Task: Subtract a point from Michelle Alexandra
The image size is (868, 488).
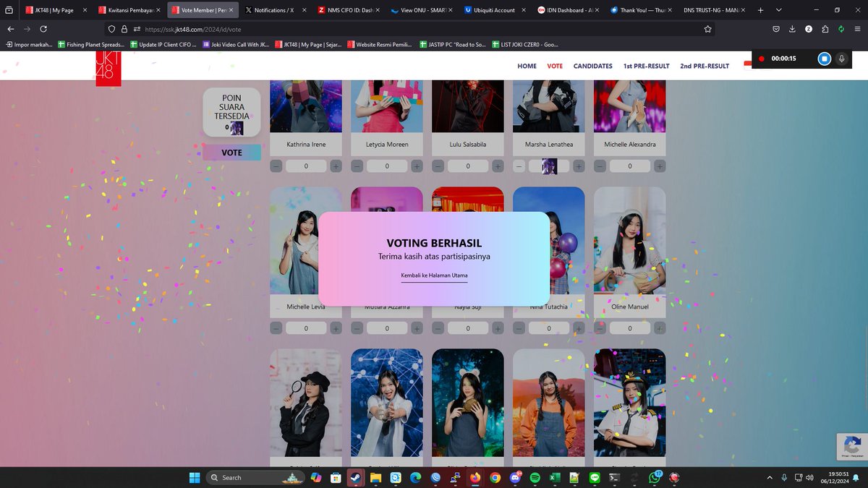Action: tap(600, 166)
